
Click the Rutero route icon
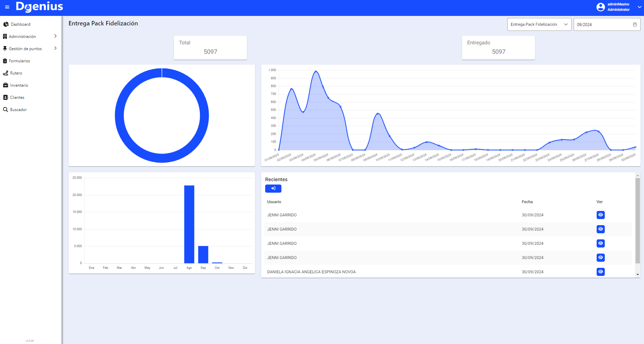pos(5,73)
